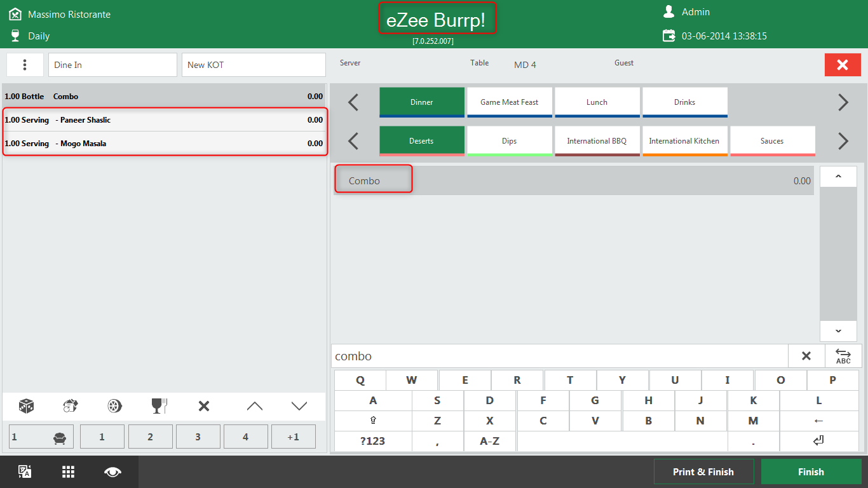Open the grid menu icon in bottom bar
The width and height of the screenshot is (868, 488).
pyautogui.click(x=69, y=471)
